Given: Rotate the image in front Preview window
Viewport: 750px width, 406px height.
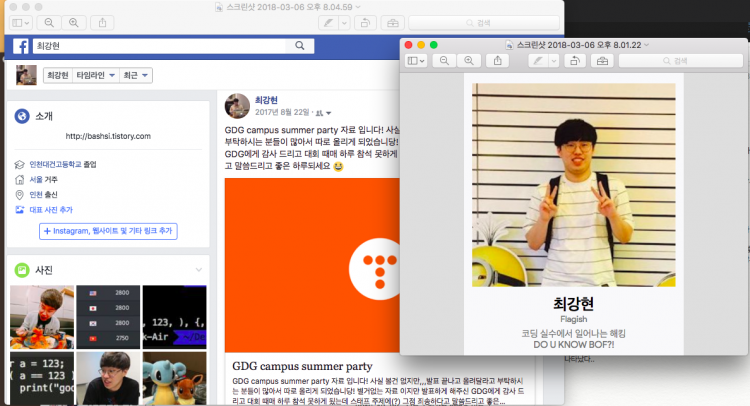Looking at the screenshot, I should tap(575, 61).
